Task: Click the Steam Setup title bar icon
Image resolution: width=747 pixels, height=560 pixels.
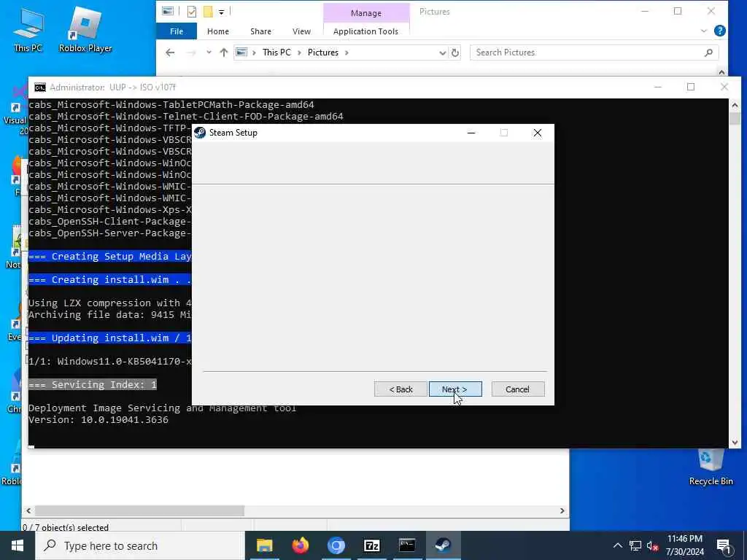Action: pyautogui.click(x=200, y=133)
